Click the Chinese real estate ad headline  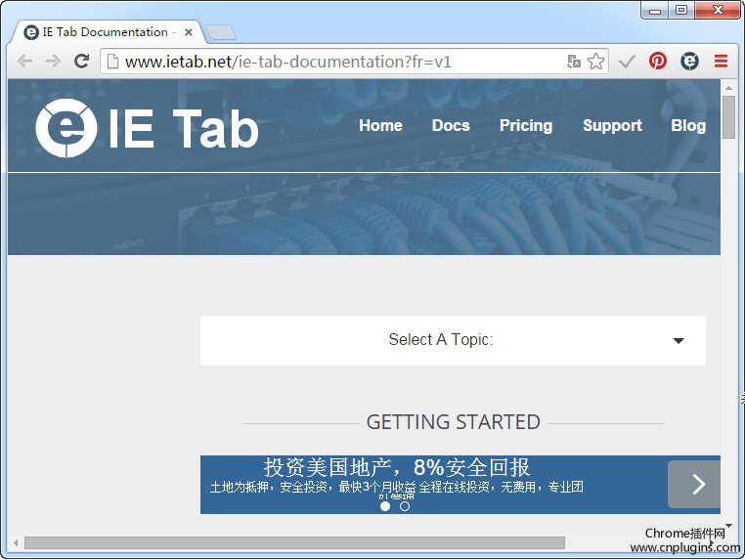click(x=397, y=467)
